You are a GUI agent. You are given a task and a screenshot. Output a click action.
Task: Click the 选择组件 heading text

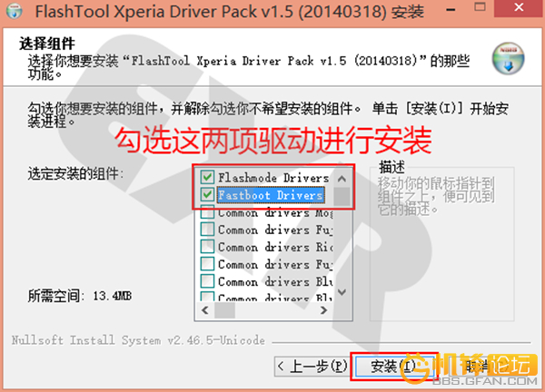pos(47,44)
